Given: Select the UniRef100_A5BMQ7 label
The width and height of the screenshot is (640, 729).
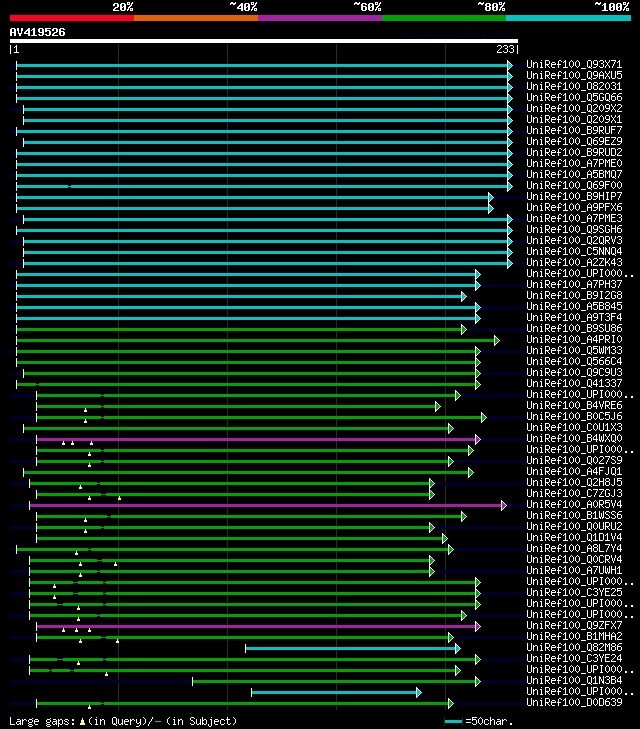Looking at the screenshot, I should 574,174.
